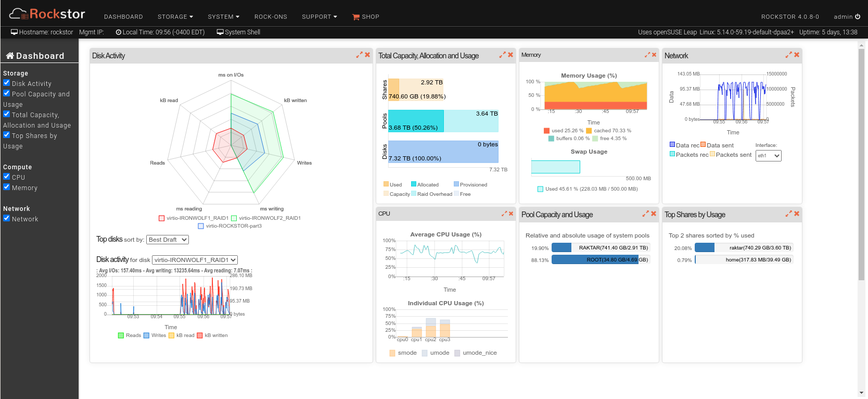Open the Top disks sort by dropdown
The height and width of the screenshot is (399, 868).
[x=168, y=240]
